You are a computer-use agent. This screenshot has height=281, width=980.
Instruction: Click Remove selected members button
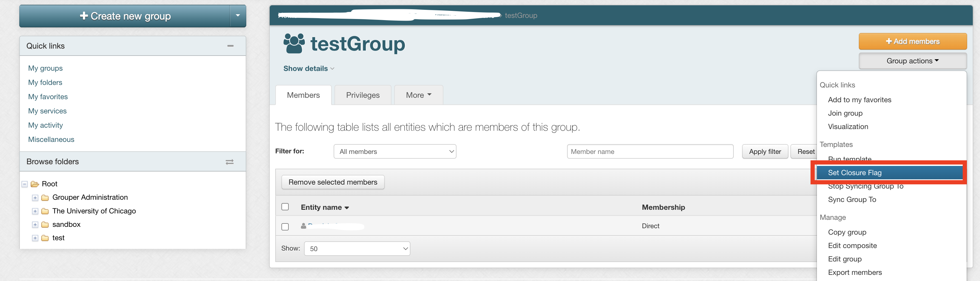[x=333, y=182]
